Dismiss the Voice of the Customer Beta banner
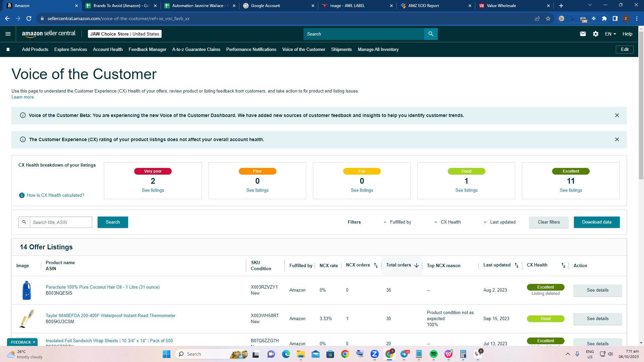Viewport: 644px width, 362px height. [x=617, y=115]
